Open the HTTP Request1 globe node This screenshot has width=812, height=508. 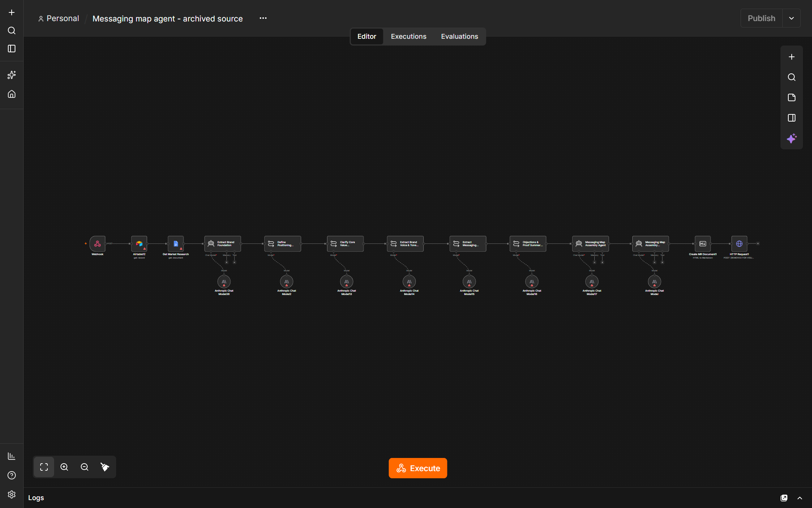(739, 244)
